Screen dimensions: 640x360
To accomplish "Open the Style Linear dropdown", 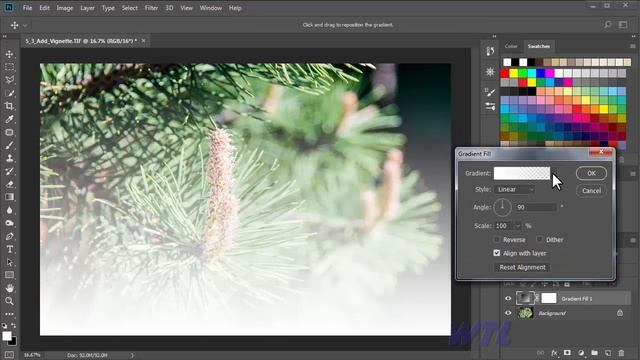I will coord(514,189).
